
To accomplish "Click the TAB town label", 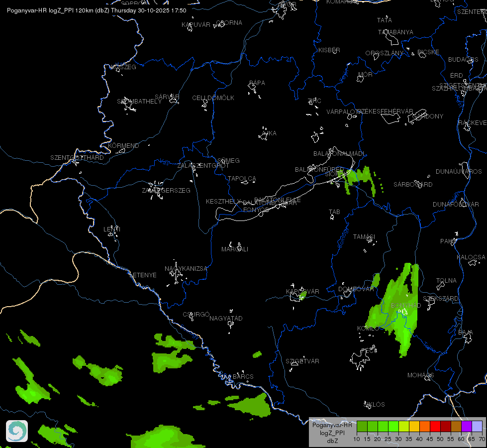I will coord(334,212).
